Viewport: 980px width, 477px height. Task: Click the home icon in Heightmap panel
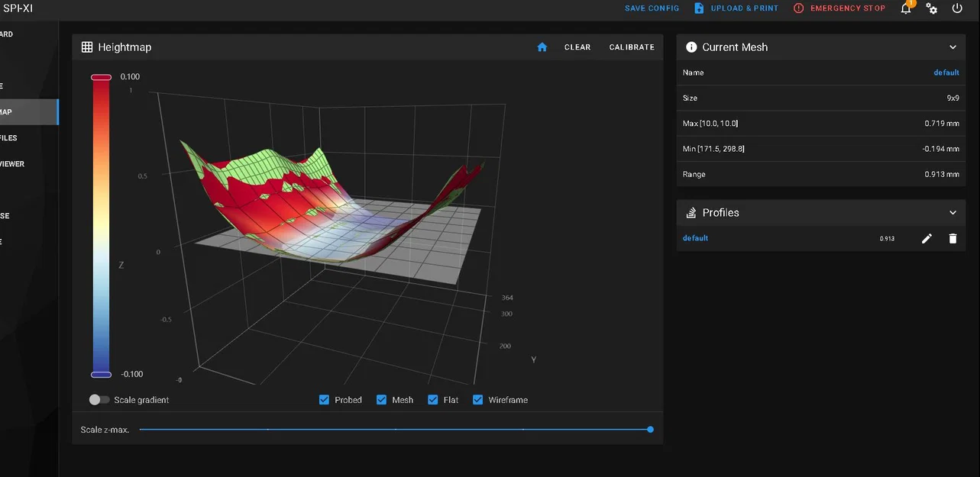pos(542,47)
